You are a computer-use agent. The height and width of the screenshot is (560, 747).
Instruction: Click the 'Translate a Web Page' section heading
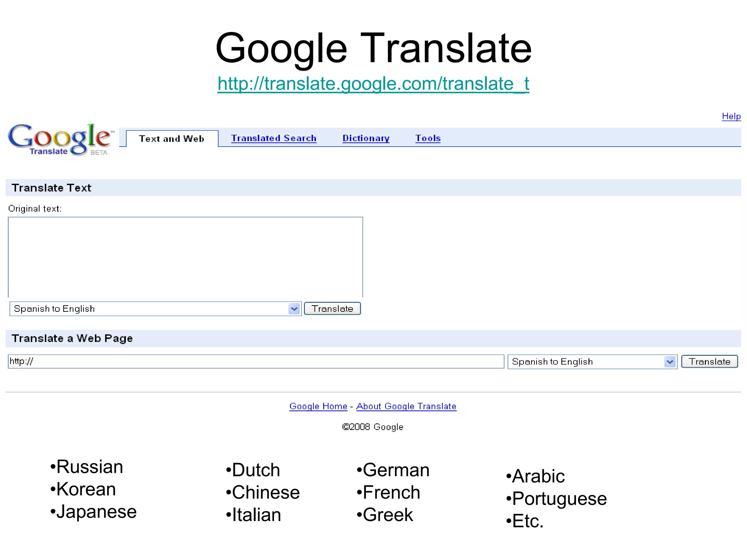point(72,338)
